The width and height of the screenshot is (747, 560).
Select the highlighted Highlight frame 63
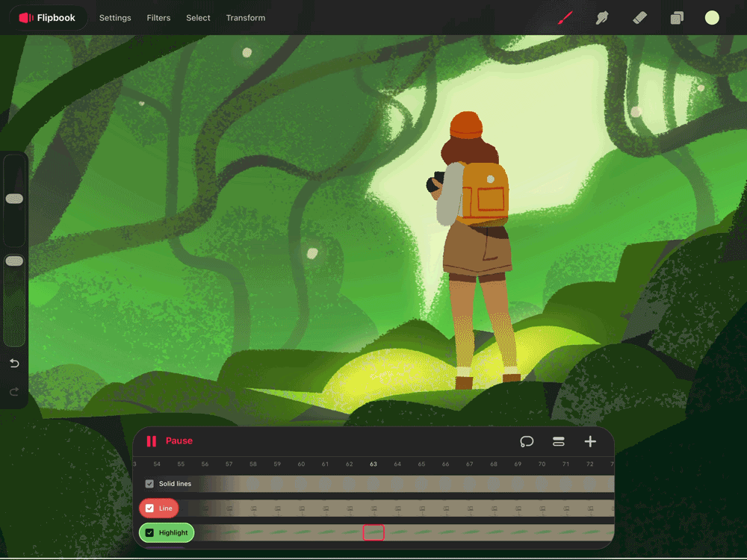point(373,532)
